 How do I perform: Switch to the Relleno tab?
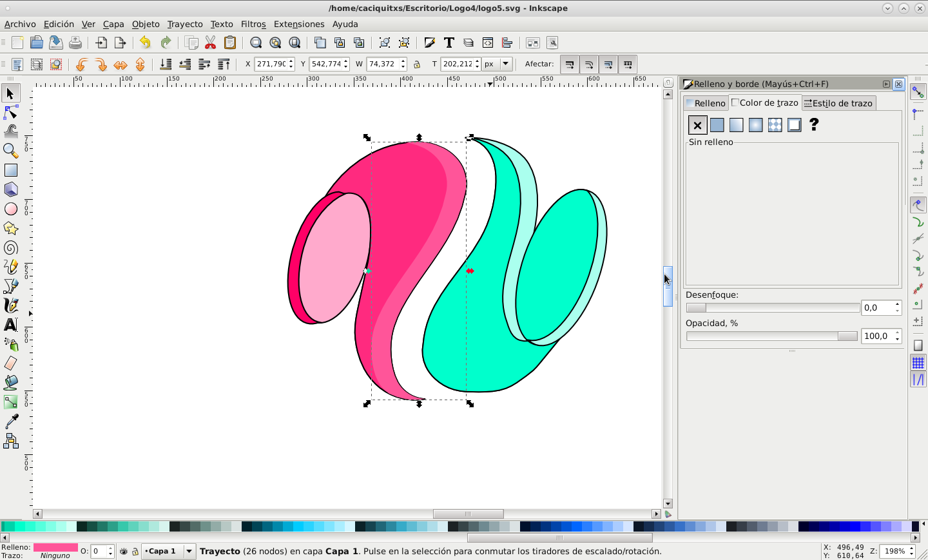pos(706,103)
